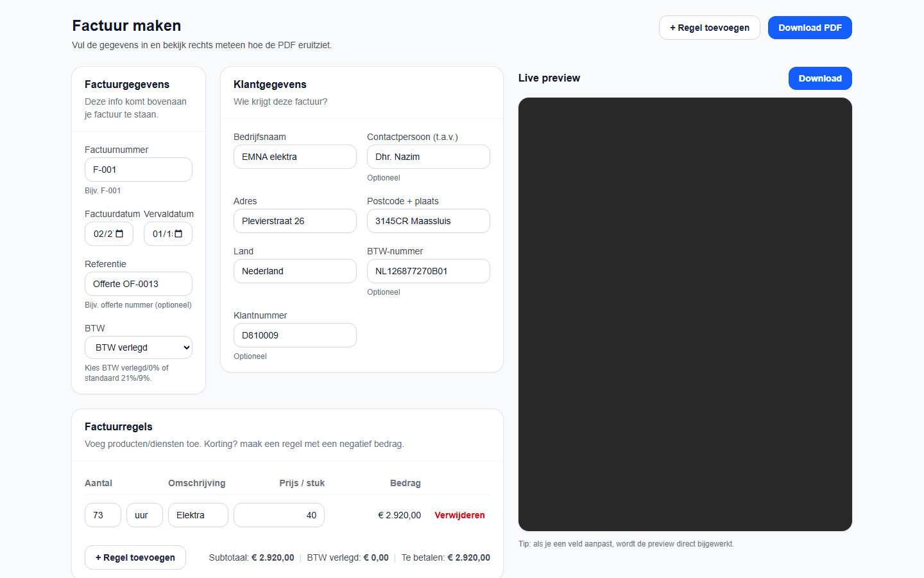The width and height of the screenshot is (924, 578).
Task: Click the Live preview label
Action: 549,78
